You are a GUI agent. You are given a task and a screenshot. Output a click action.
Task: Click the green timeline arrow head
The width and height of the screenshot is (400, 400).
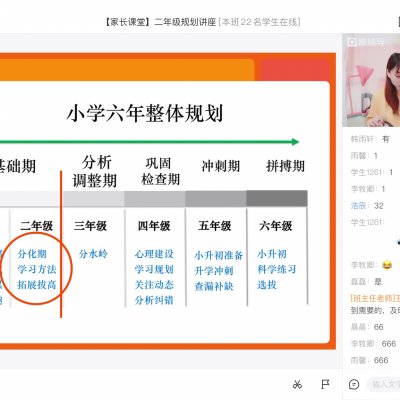click(x=295, y=142)
